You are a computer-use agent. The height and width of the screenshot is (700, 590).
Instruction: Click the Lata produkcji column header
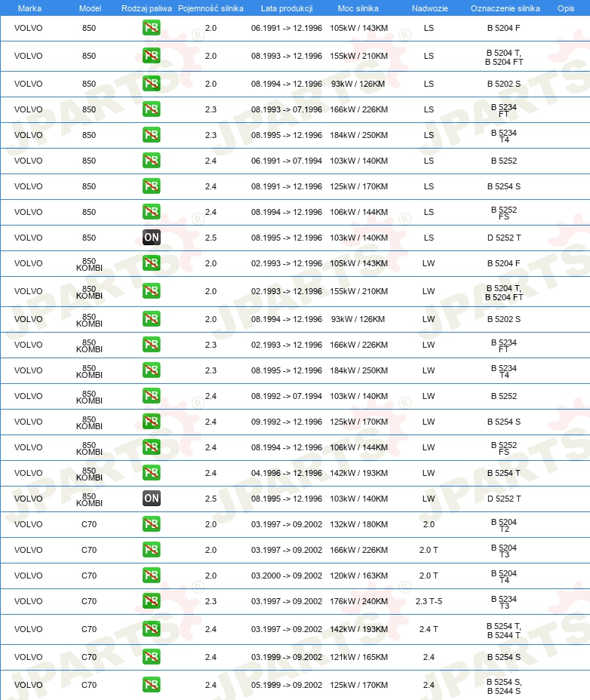[287, 8]
